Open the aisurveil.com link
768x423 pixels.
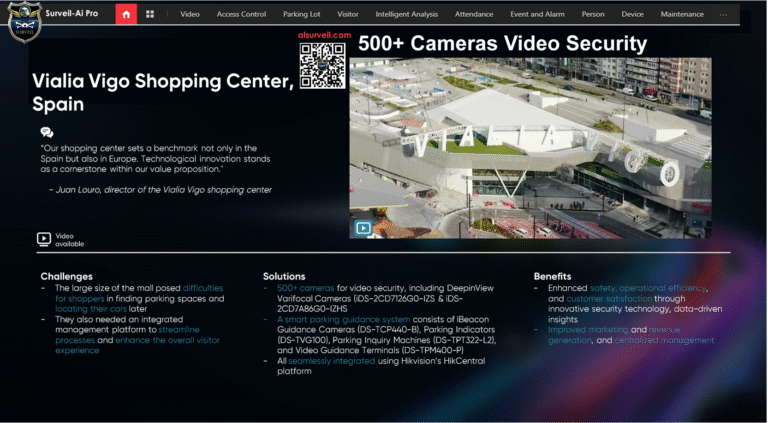(324, 35)
